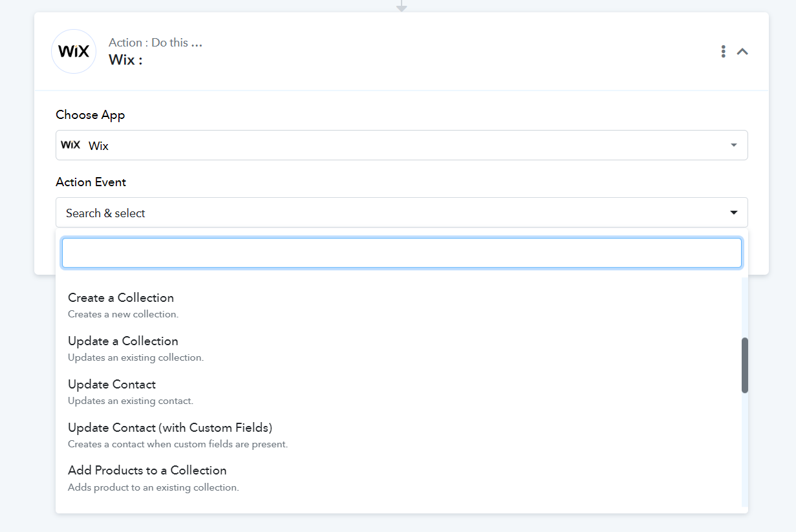Click the Choose App label
The height and width of the screenshot is (532, 796).
[x=91, y=115]
